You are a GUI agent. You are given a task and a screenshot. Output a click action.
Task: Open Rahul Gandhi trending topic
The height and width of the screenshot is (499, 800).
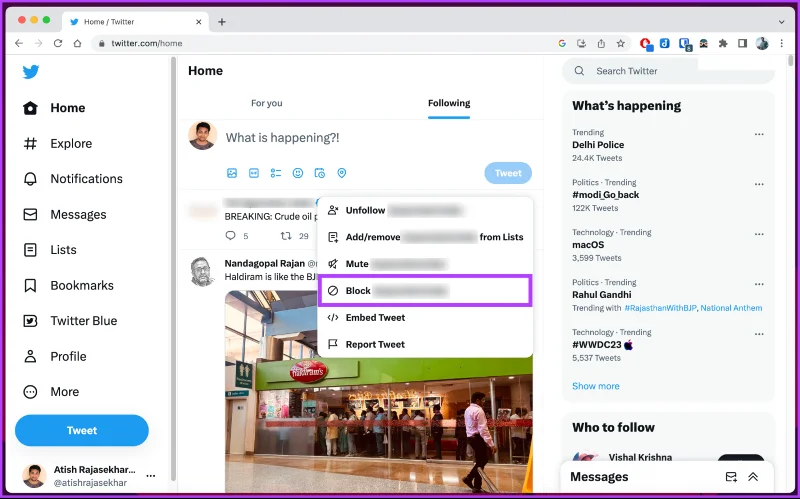point(602,295)
